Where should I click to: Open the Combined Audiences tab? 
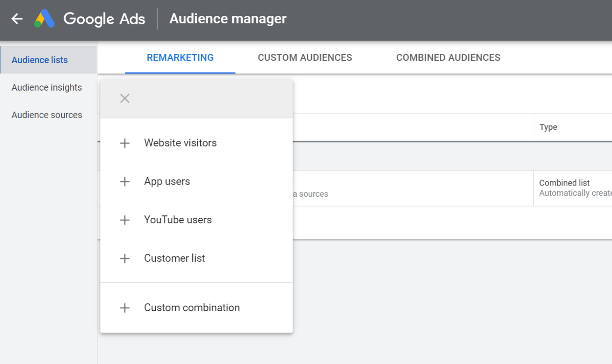pyautogui.click(x=448, y=57)
